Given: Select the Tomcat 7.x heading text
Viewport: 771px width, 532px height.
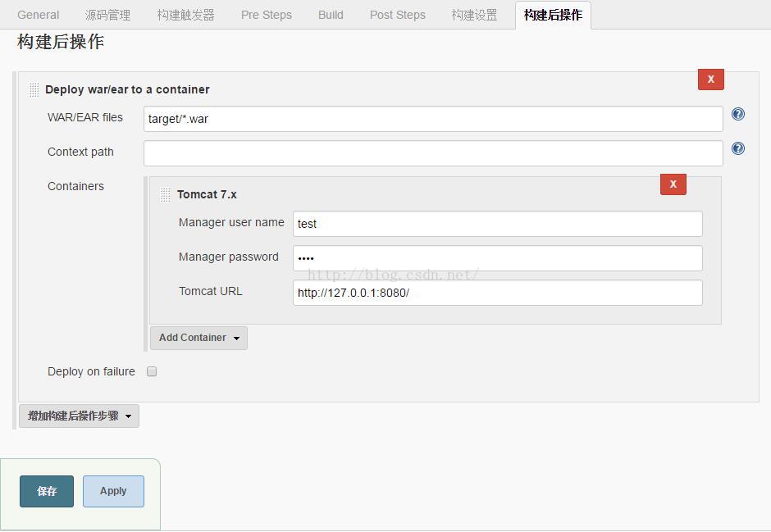Looking at the screenshot, I should (207, 194).
